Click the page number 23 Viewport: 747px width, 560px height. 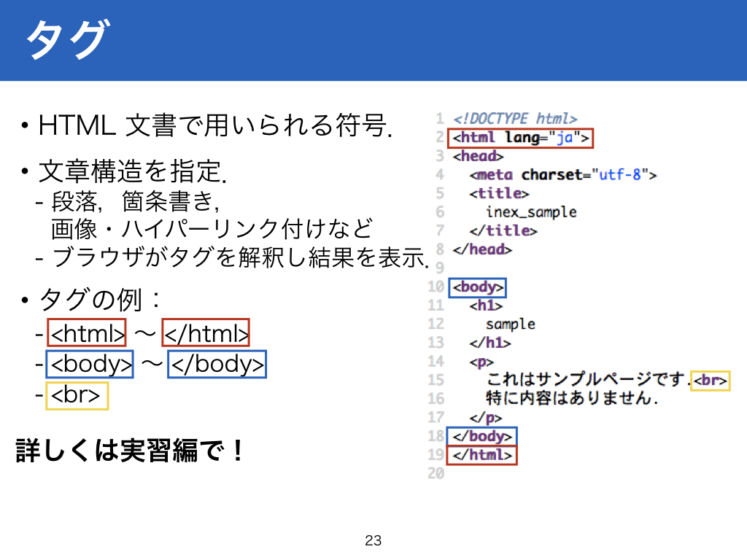tap(373, 540)
